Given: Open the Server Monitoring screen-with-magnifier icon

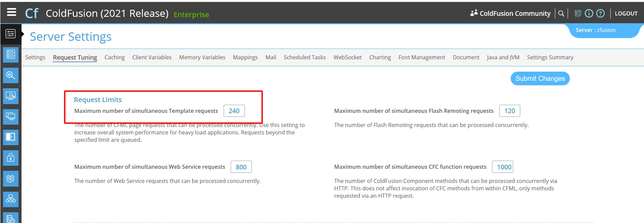Looking at the screenshot, I should pyautogui.click(x=11, y=96).
